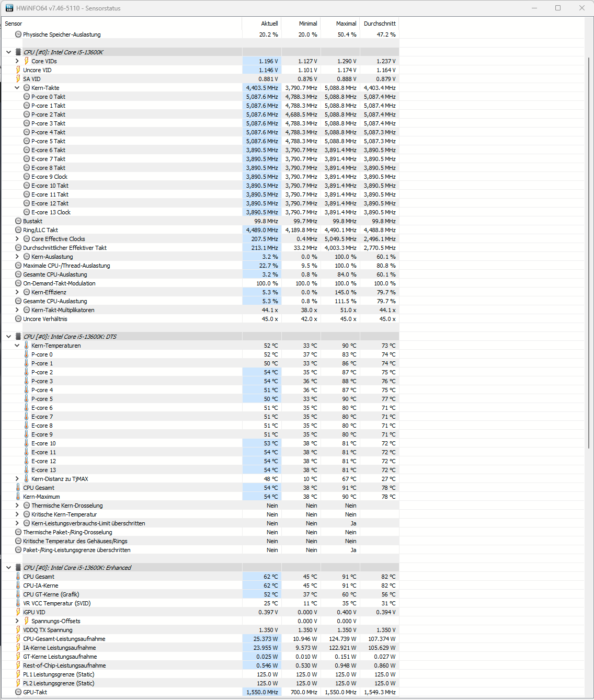Click the clock icon next to Ring/LLC Takt
This screenshot has width=594, height=700.
click(18, 230)
